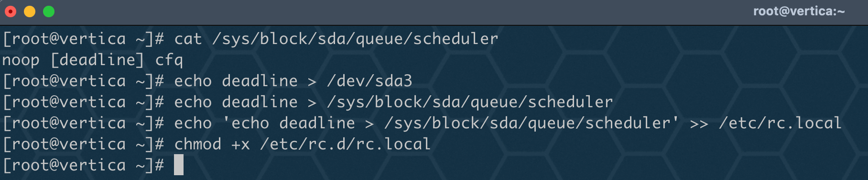Viewport: 868px width, 180px height.
Task: Click the red close window button
Action: [x=11, y=11]
